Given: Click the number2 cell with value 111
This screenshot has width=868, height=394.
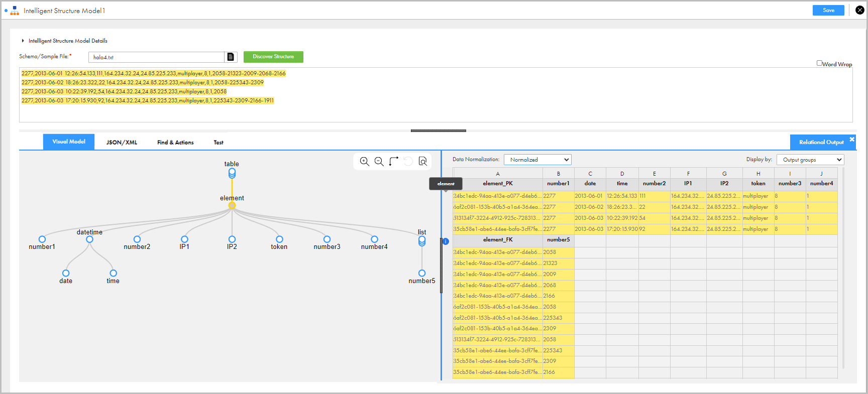Looking at the screenshot, I should tap(654, 196).
